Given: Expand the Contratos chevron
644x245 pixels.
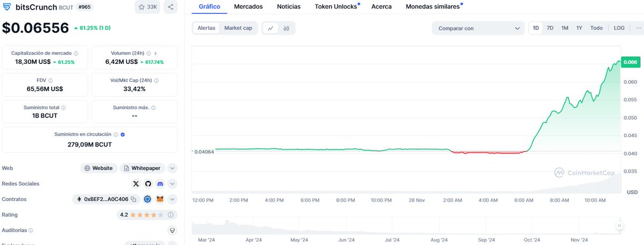Looking at the screenshot, I should click(x=172, y=199).
